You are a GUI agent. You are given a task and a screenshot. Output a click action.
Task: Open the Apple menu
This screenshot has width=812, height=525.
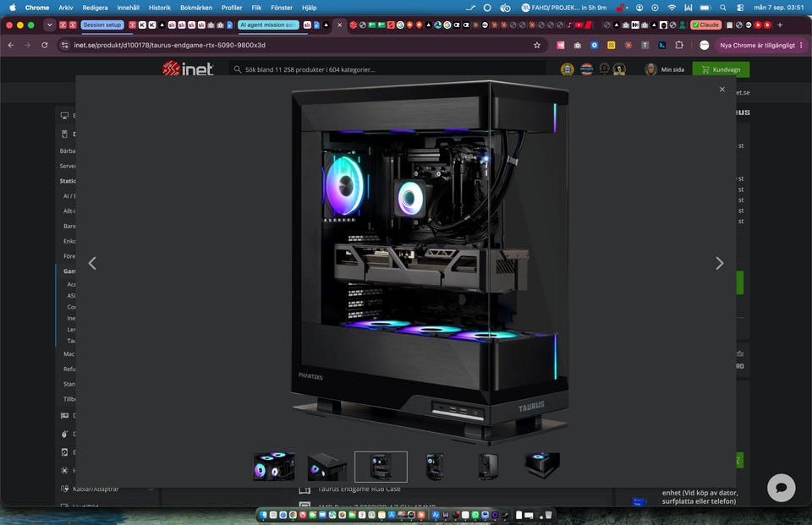pyautogui.click(x=13, y=8)
